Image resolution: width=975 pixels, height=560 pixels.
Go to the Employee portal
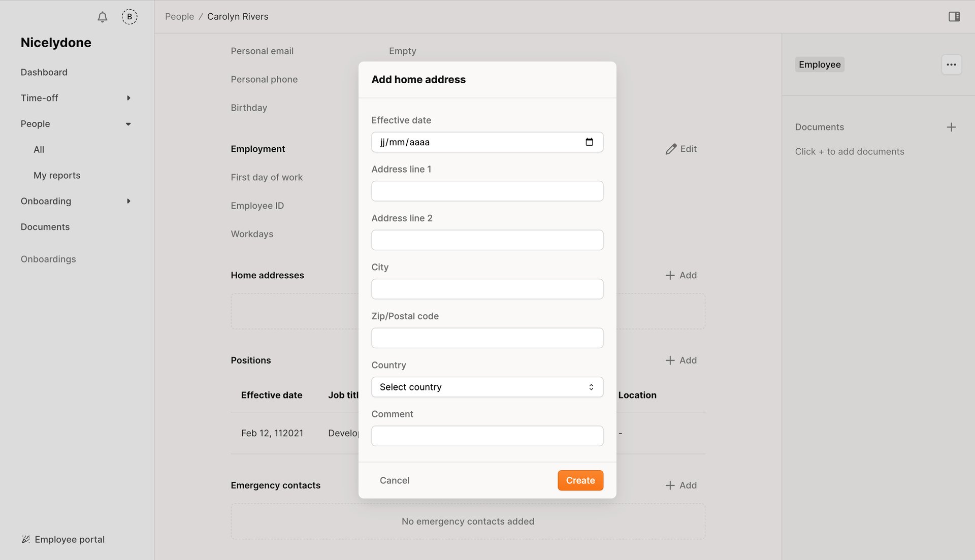click(x=70, y=539)
